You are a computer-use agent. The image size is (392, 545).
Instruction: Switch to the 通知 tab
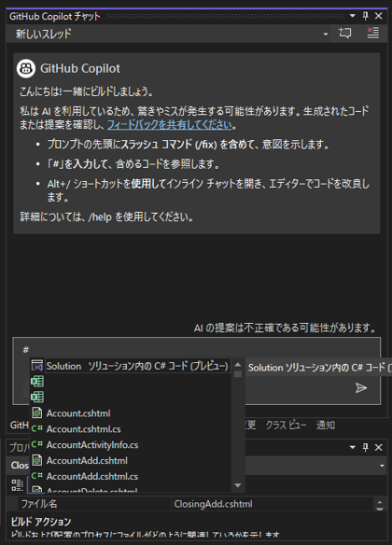(326, 425)
